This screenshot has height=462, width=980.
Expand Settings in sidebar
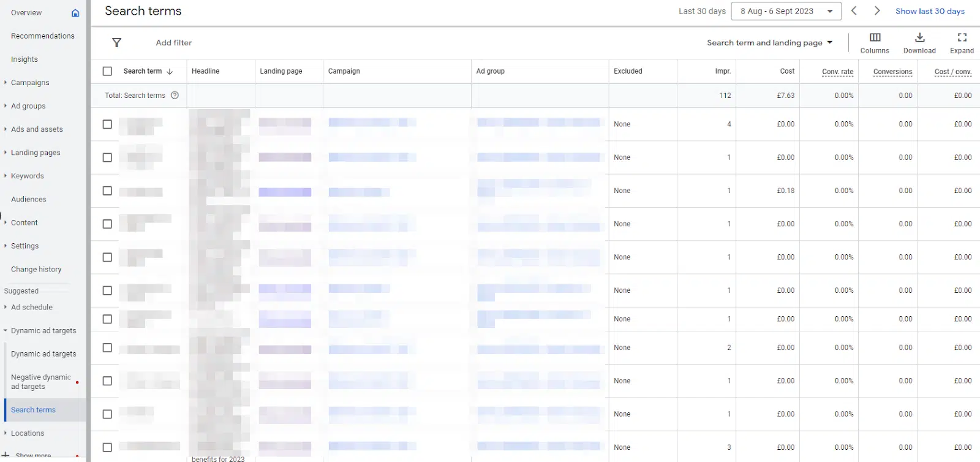point(6,246)
